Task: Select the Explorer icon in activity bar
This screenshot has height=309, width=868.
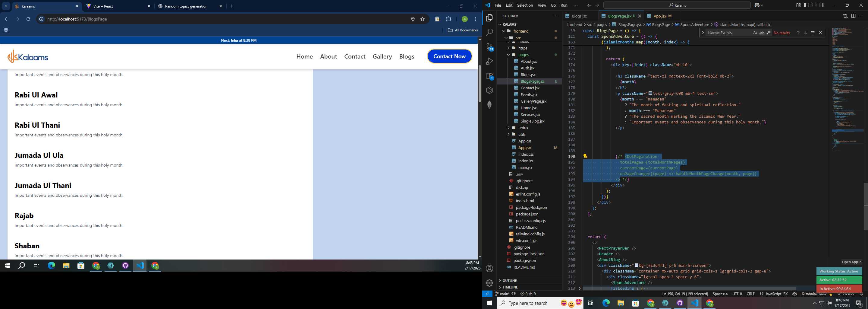Action: point(489,18)
